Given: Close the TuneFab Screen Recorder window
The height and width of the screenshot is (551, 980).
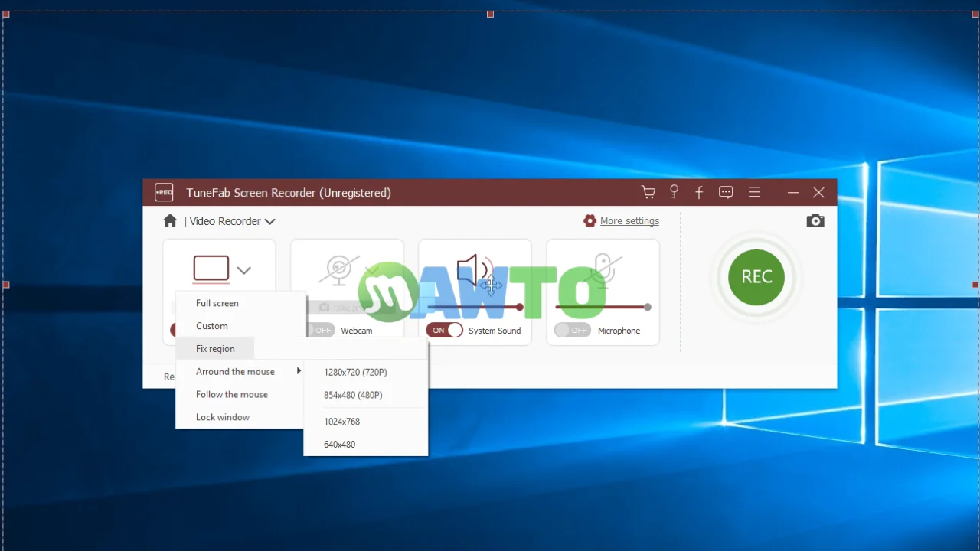Looking at the screenshot, I should pyautogui.click(x=819, y=193).
